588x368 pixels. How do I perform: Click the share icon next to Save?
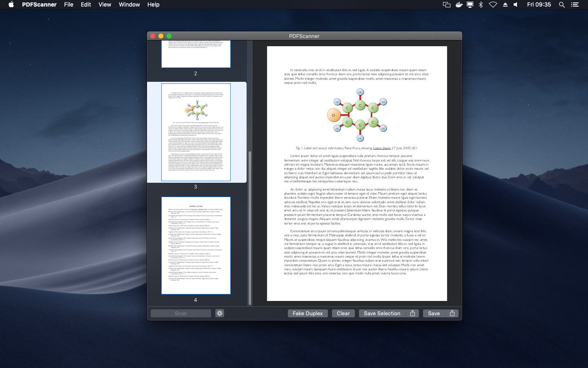[x=452, y=313]
